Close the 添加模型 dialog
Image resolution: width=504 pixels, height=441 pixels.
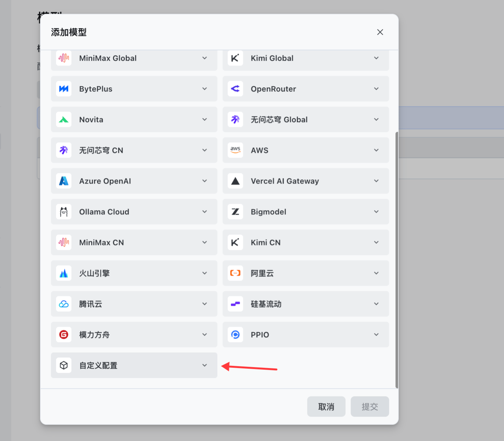coord(380,32)
